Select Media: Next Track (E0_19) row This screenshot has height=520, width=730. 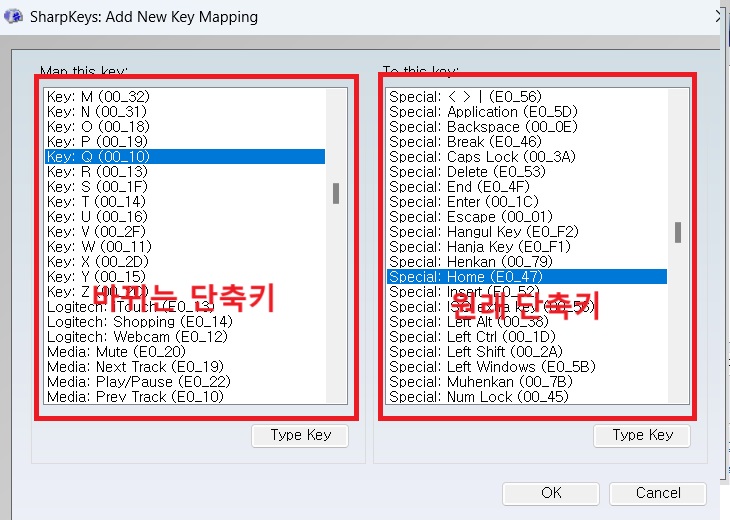(185, 366)
